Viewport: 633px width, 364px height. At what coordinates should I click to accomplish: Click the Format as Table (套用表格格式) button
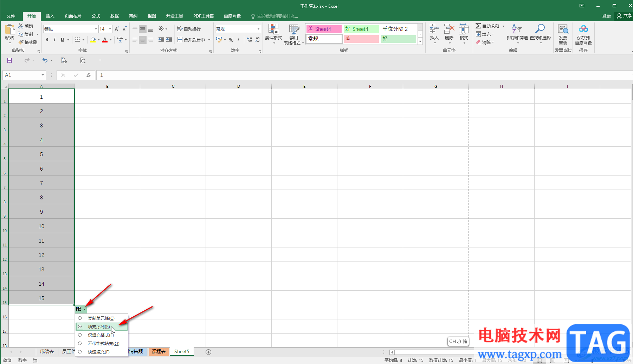click(x=293, y=34)
